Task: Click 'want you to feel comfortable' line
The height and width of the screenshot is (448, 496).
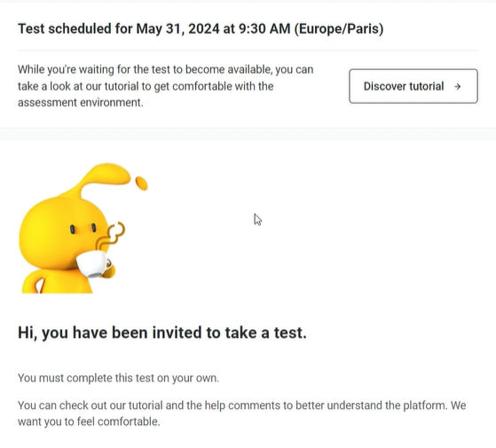Action: tap(89, 421)
